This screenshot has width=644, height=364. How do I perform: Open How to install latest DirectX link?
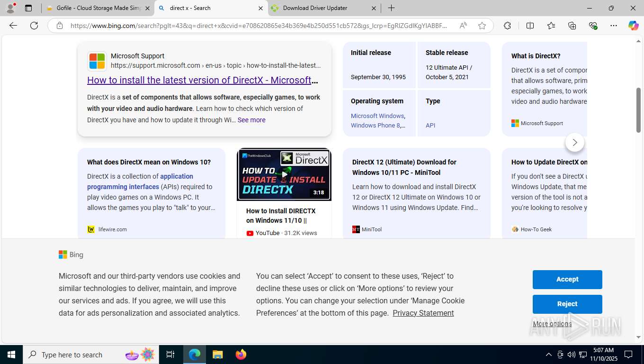[x=203, y=80]
